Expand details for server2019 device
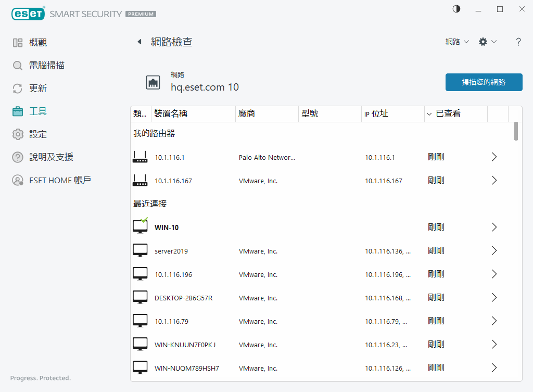 click(493, 250)
